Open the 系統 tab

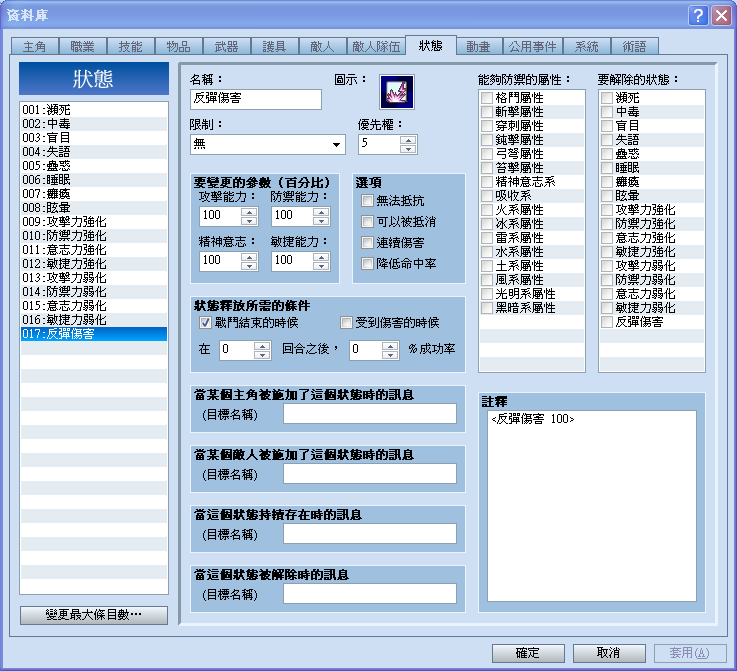click(x=587, y=47)
